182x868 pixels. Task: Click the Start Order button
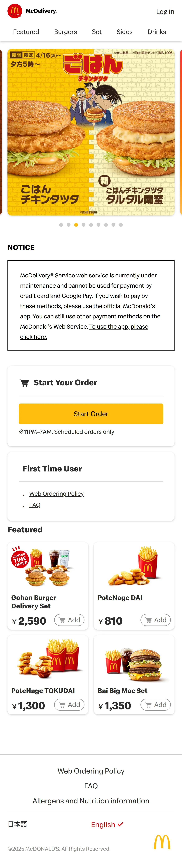tap(91, 413)
